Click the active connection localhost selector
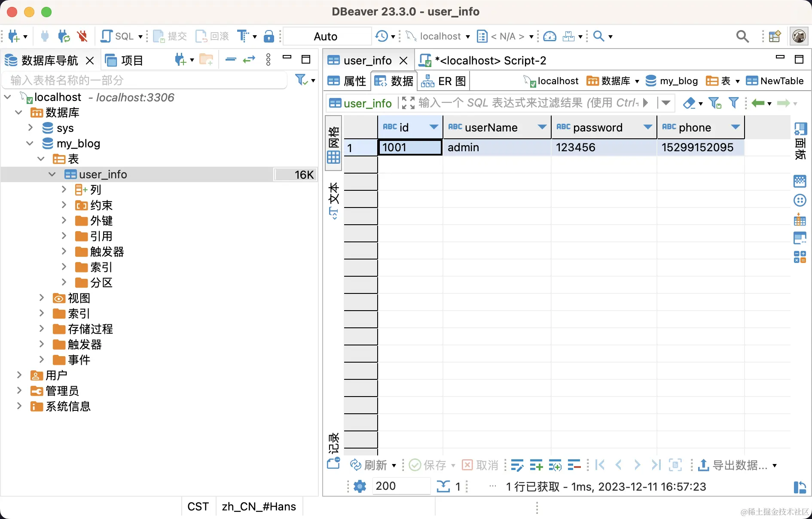 coord(438,37)
